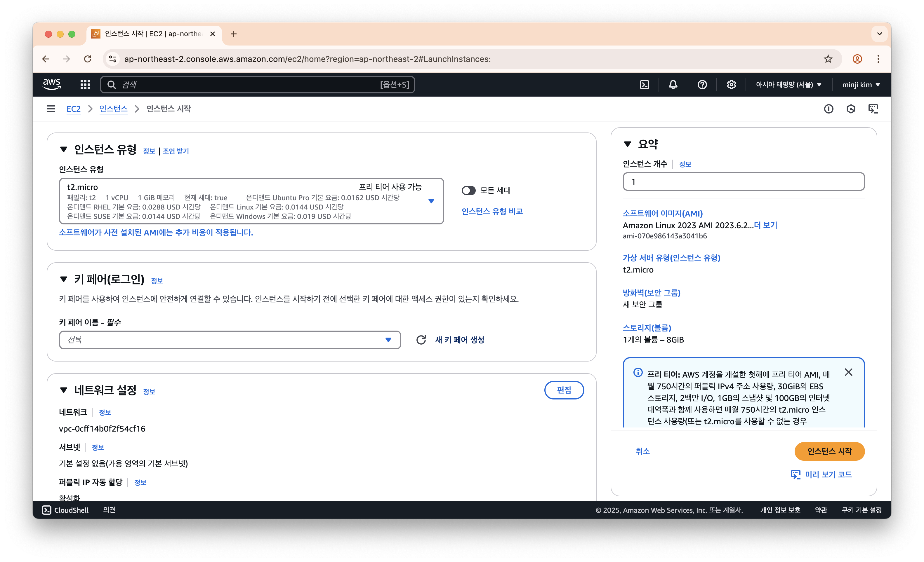
Task: Open a new browser tab
Action: click(x=234, y=34)
